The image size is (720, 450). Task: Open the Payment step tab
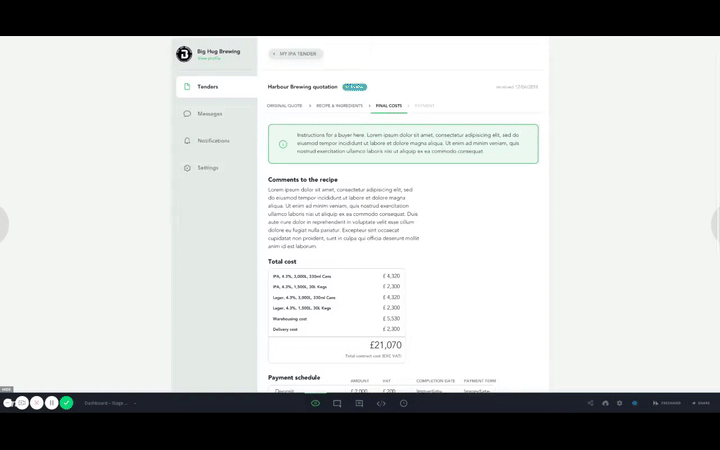424,105
